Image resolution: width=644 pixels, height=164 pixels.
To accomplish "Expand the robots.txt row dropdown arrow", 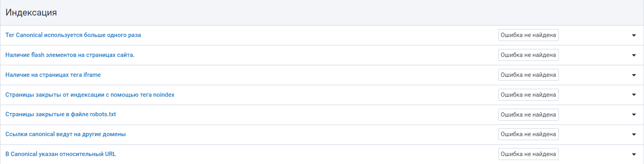I will [634, 115].
